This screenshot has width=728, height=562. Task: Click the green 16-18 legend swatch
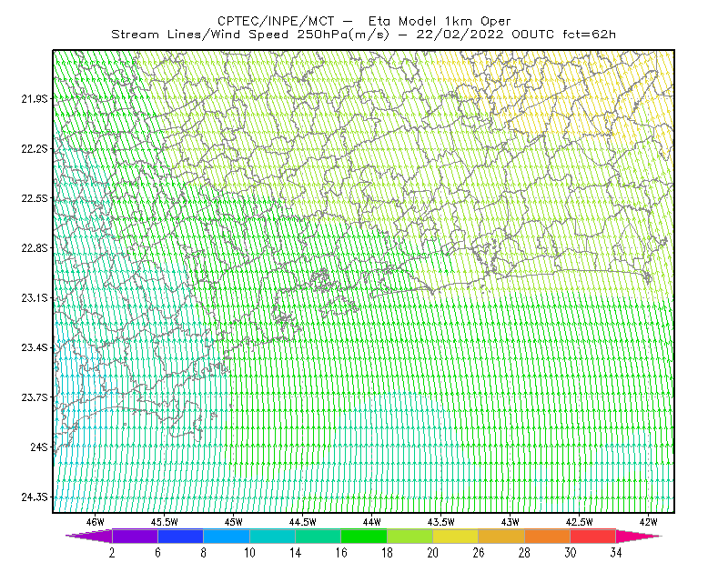pyautogui.click(x=364, y=536)
